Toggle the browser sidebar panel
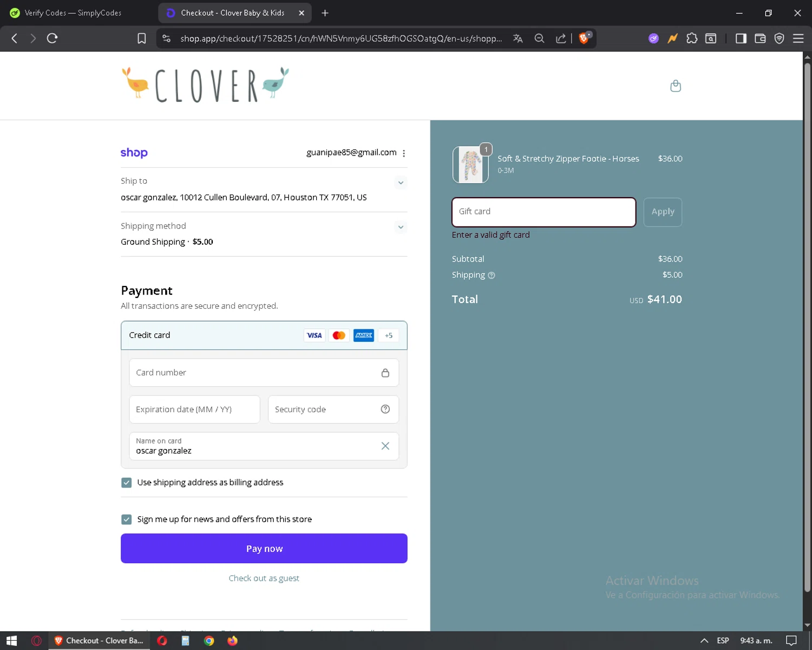This screenshot has height=650, width=812. tap(741, 38)
